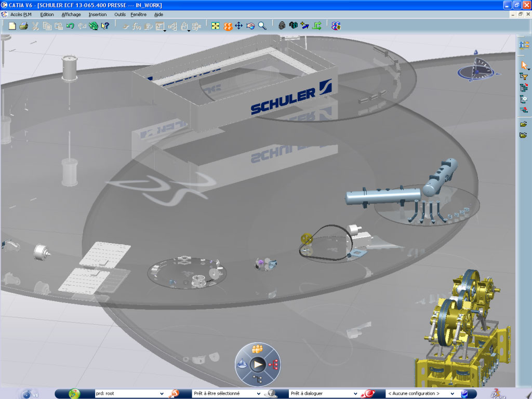Click the tree filter funnel icon
The image size is (532, 399).
pos(524,77)
